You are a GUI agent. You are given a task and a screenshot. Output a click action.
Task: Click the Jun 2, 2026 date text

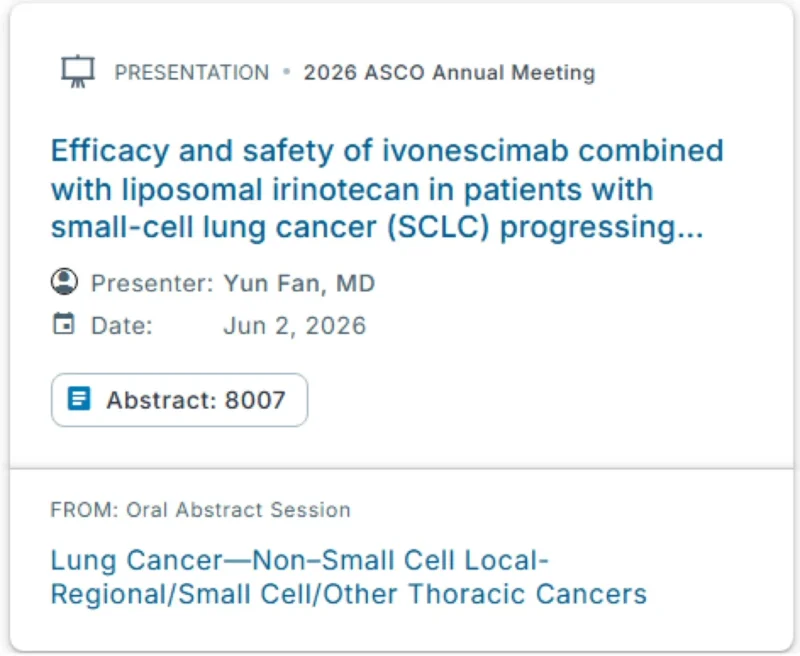pos(294,324)
